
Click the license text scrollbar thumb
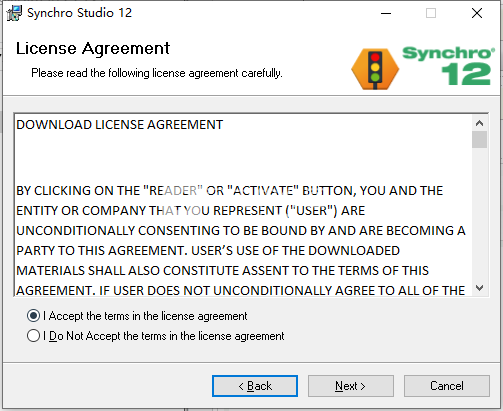click(479, 139)
